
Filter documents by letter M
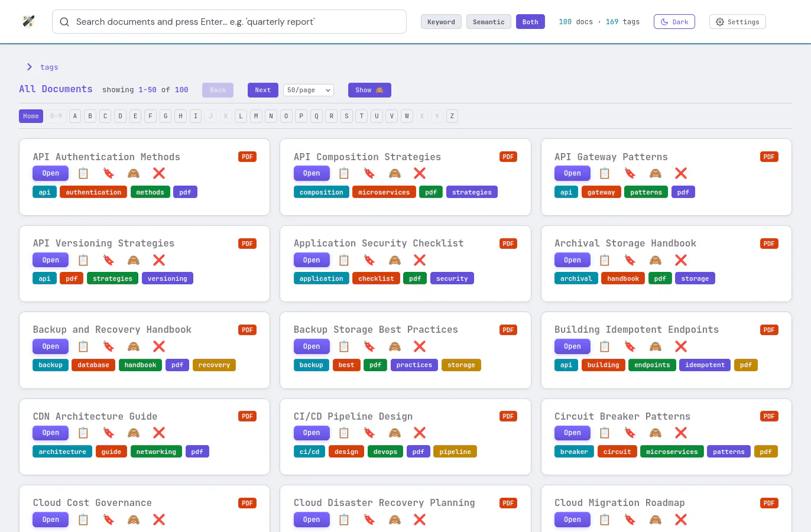(256, 116)
